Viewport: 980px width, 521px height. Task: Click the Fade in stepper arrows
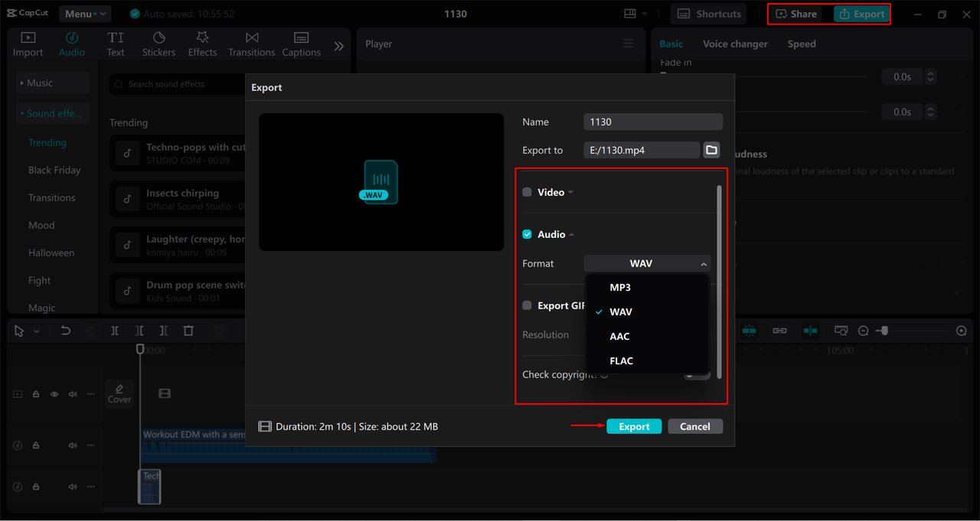(931, 77)
